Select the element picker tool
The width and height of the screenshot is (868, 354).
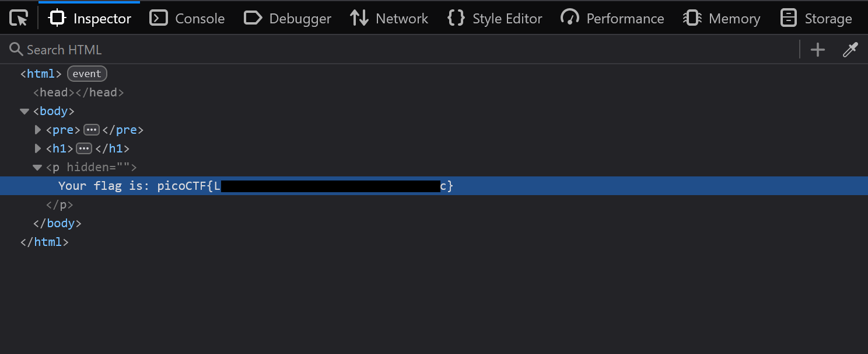tap(18, 18)
